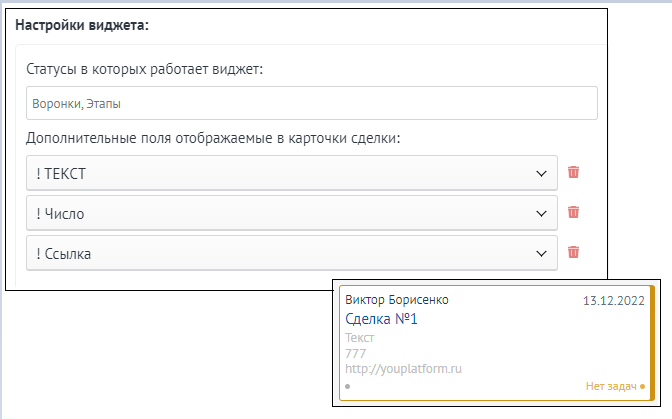The width and height of the screenshot is (672, 419).
Task: Remove the '! Число' field via trash icon
Action: point(573,212)
